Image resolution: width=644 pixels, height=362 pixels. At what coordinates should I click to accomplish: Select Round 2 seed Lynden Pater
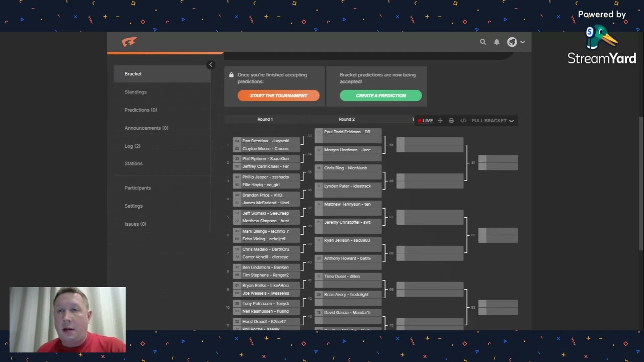pyautogui.click(x=348, y=186)
